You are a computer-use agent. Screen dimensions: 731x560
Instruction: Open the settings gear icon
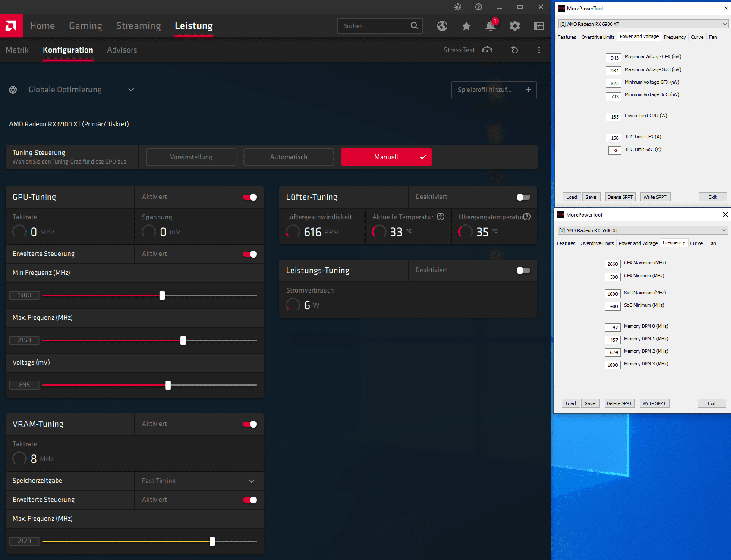515,26
